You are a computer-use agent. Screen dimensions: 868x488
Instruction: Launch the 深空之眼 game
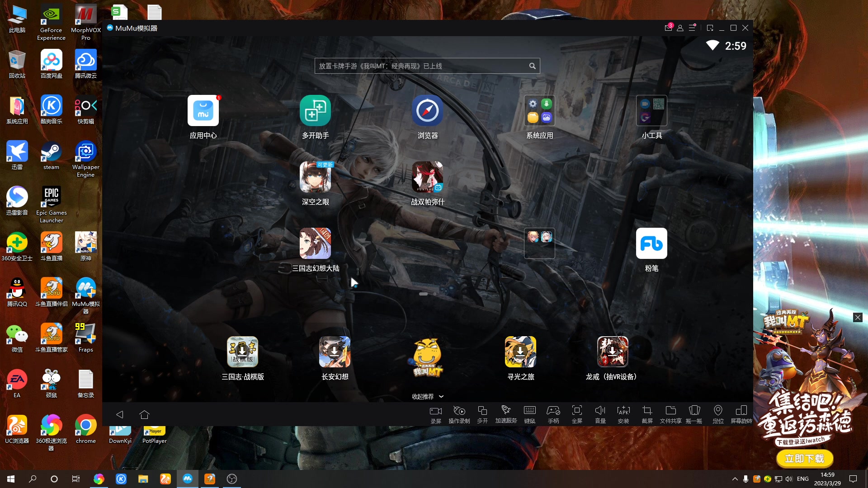coord(315,177)
